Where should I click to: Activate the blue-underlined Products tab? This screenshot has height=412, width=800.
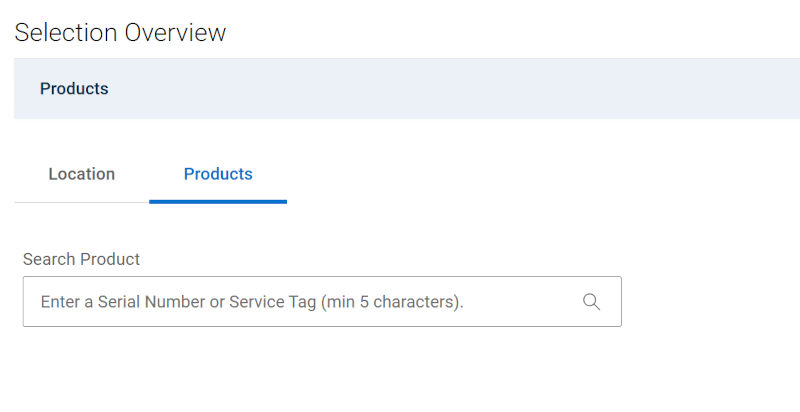point(218,174)
